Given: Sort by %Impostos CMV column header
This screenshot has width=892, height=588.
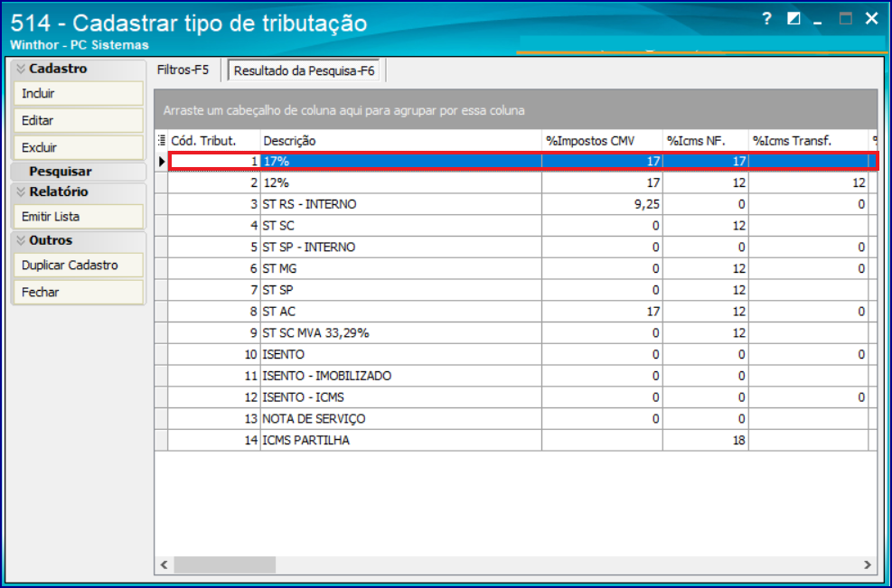Looking at the screenshot, I should (x=603, y=141).
